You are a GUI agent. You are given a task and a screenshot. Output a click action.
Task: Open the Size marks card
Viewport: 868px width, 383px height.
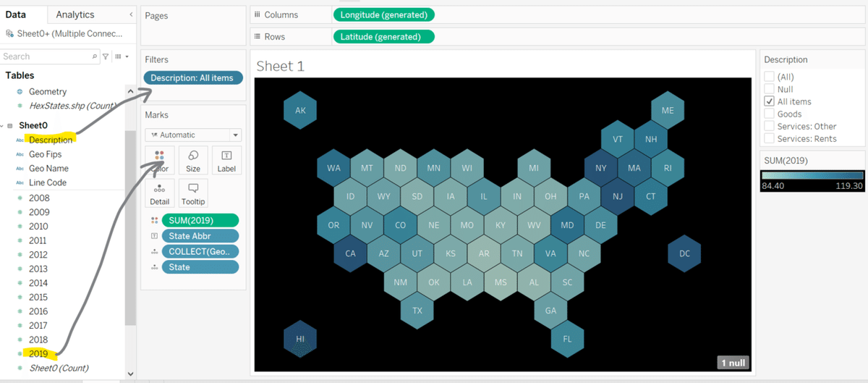click(x=193, y=161)
